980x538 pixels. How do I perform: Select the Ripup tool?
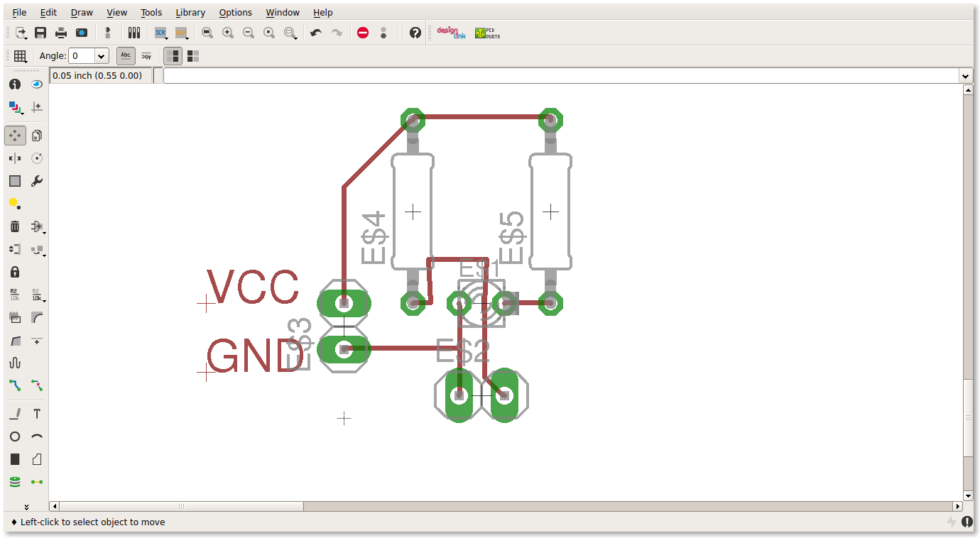37,385
